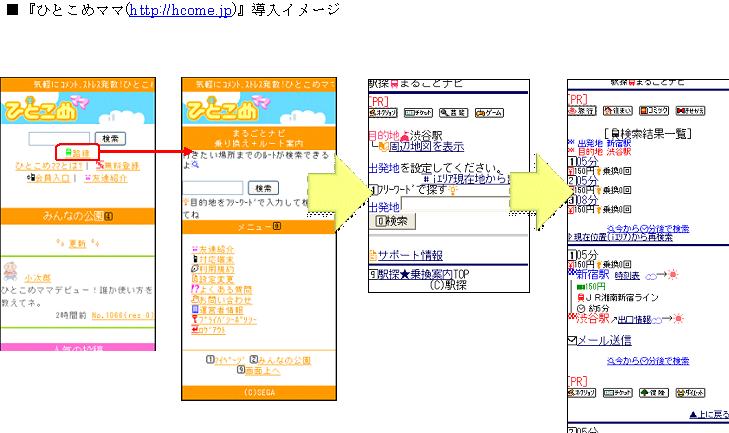729x433 pixels.
Task: Click the 直売 PR banner
Action: tap(453, 113)
